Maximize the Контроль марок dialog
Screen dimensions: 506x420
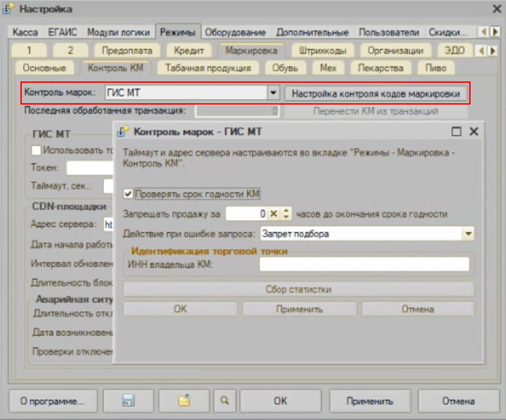[456, 132]
